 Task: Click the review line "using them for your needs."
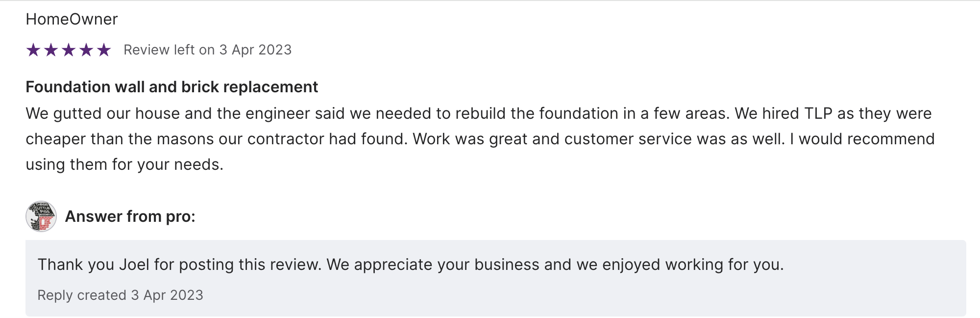point(124,164)
